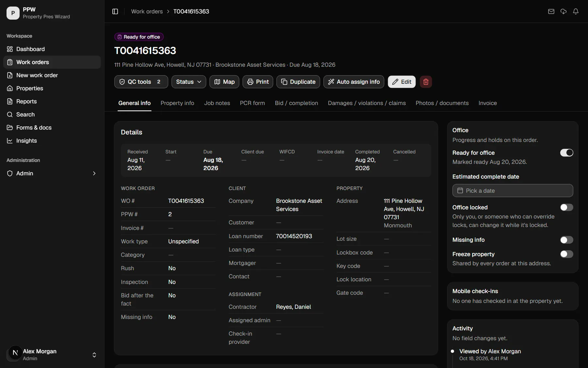Delete work order with trash icon
588x368 pixels.
coord(426,82)
